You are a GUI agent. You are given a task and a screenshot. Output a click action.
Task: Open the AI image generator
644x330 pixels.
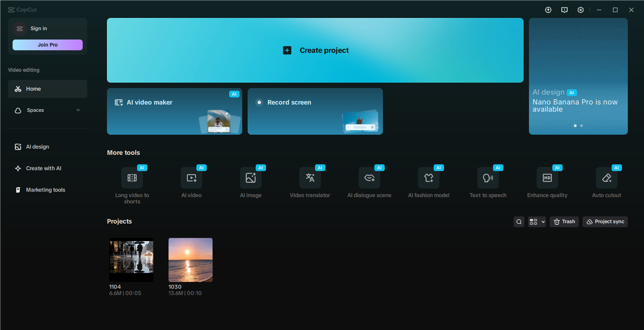pyautogui.click(x=250, y=180)
